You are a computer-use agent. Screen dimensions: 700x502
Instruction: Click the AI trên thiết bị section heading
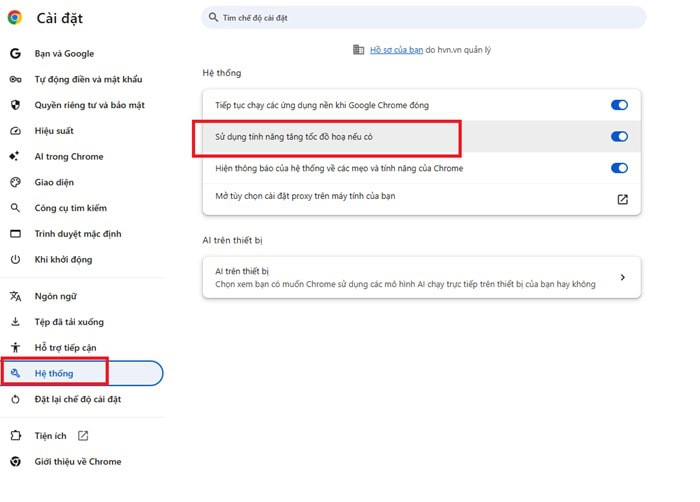[x=232, y=240]
